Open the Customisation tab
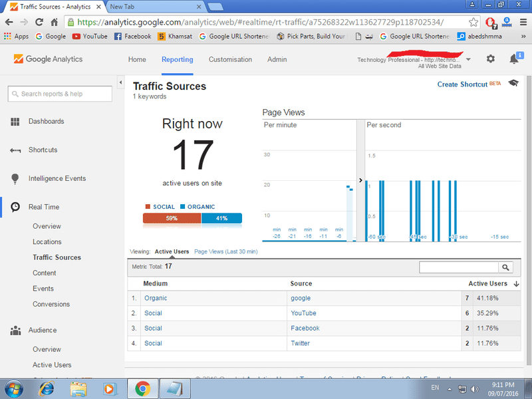The image size is (532, 399). tap(230, 59)
